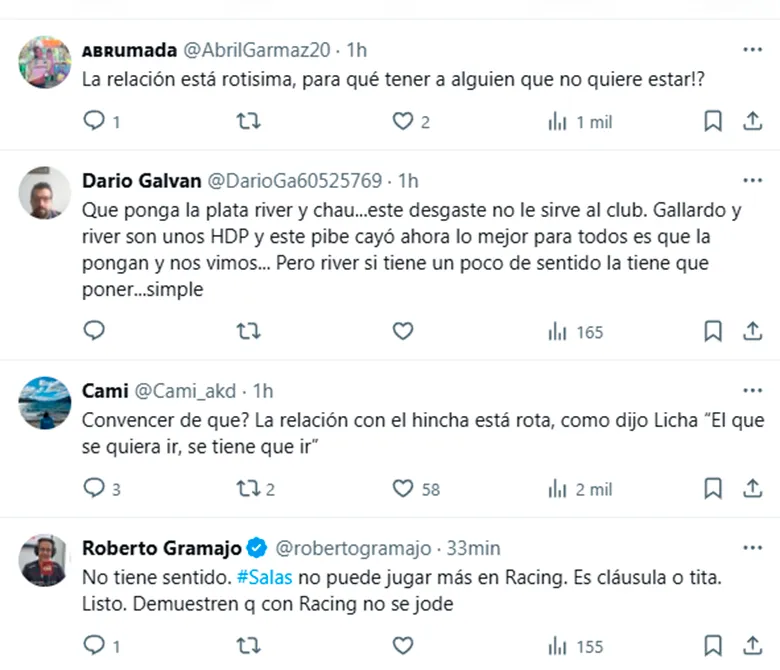Expand the three-dot menu on Cami's tweet

pyautogui.click(x=752, y=390)
